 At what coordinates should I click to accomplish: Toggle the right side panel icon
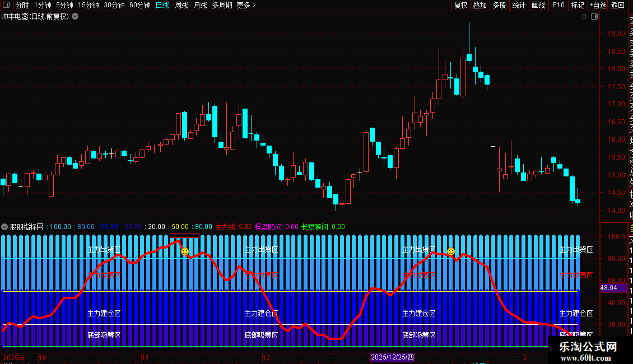(x=594, y=17)
